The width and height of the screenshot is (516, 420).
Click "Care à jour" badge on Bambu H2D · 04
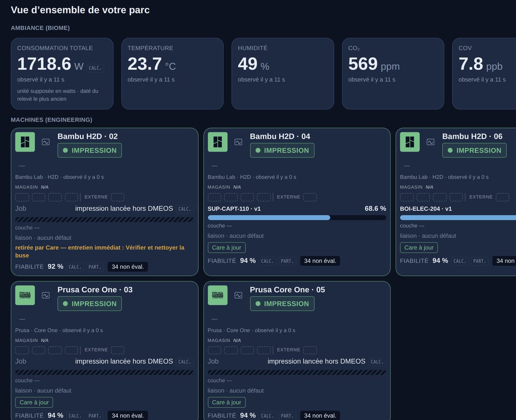click(x=227, y=247)
